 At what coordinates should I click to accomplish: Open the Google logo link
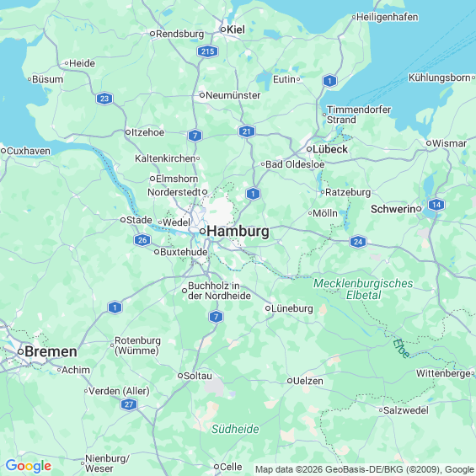29,466
